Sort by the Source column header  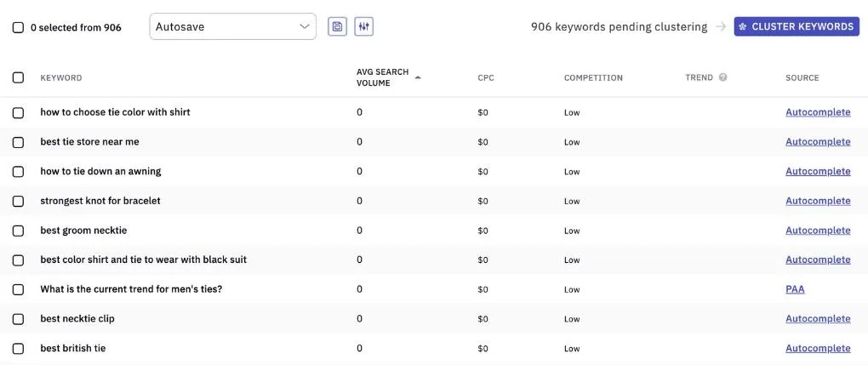click(x=802, y=78)
